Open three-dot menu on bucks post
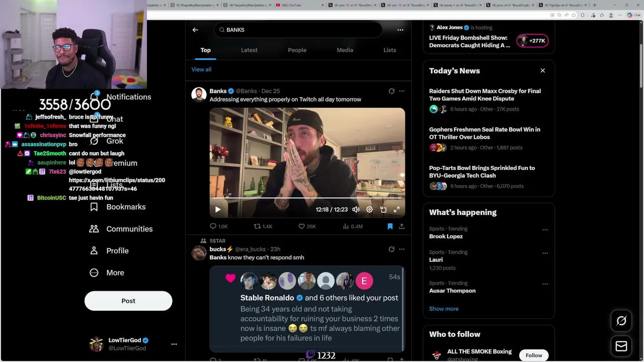The width and height of the screenshot is (644, 362). coord(401,249)
